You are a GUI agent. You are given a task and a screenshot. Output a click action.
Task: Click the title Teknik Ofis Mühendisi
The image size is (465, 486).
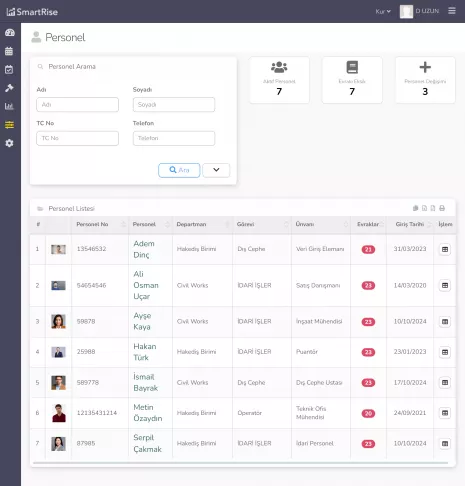tap(311, 413)
